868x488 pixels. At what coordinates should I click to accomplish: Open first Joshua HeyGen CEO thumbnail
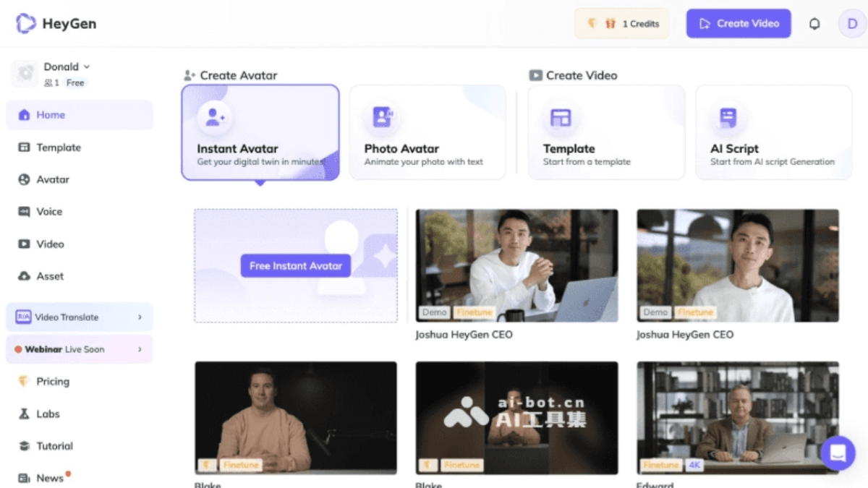point(516,265)
